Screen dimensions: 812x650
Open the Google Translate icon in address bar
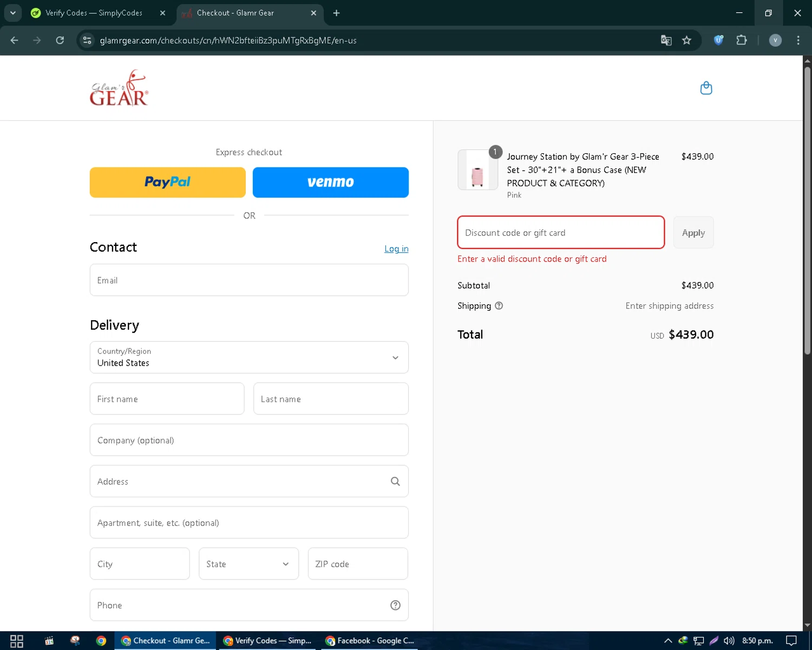(x=666, y=40)
